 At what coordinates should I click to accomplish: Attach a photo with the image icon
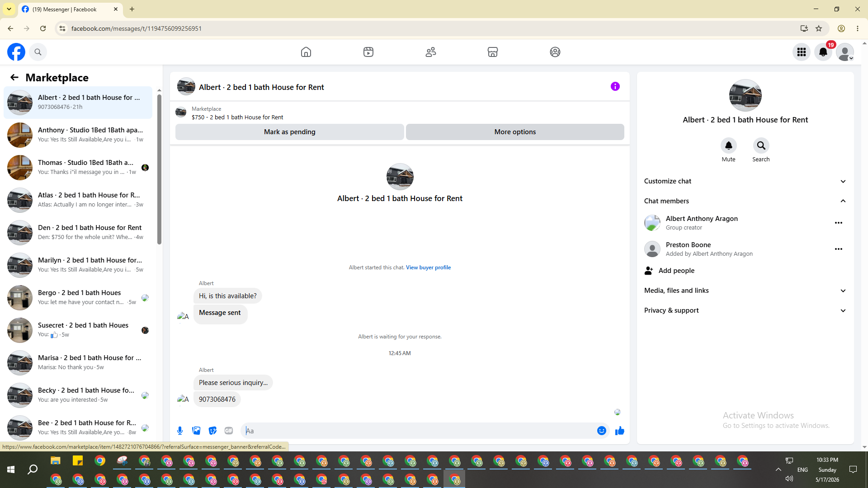tap(196, 431)
